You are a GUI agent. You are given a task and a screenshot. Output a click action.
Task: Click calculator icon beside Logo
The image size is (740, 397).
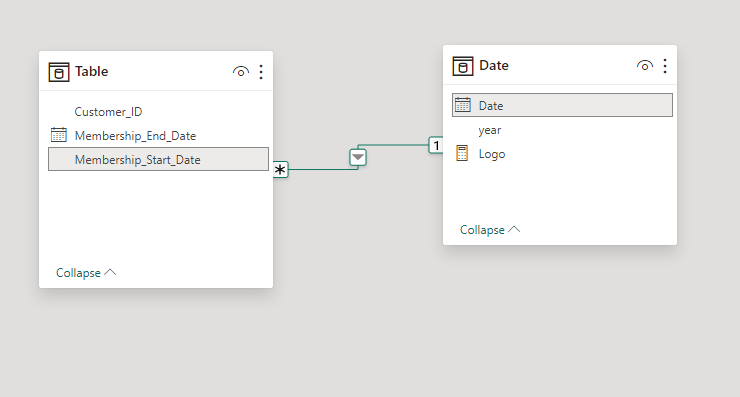pos(462,153)
